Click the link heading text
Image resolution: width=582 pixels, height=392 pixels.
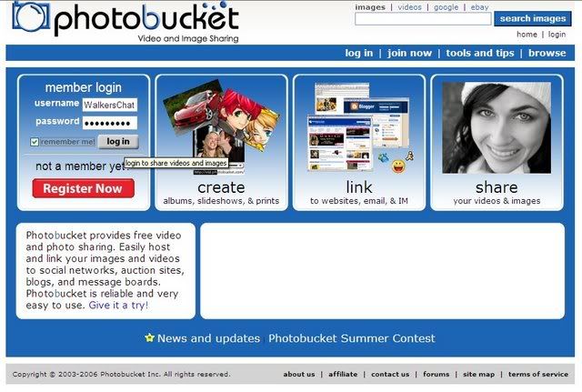pyautogui.click(x=359, y=187)
